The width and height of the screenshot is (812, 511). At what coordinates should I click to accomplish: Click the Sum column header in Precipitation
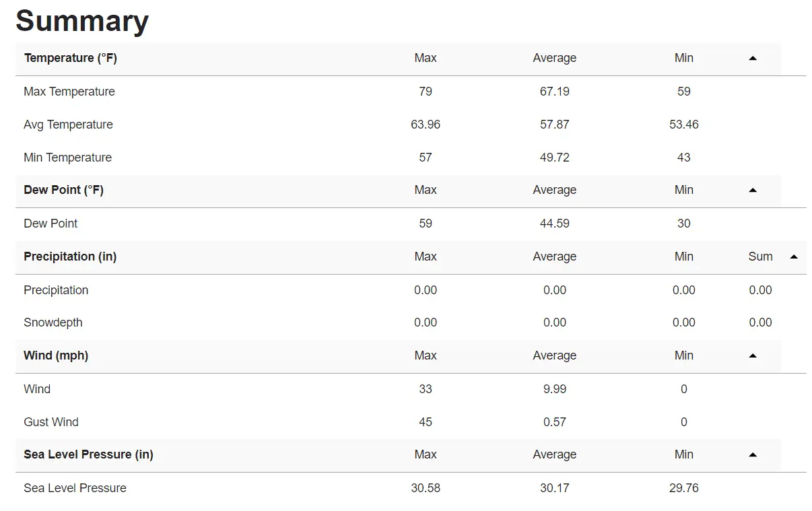click(x=760, y=257)
